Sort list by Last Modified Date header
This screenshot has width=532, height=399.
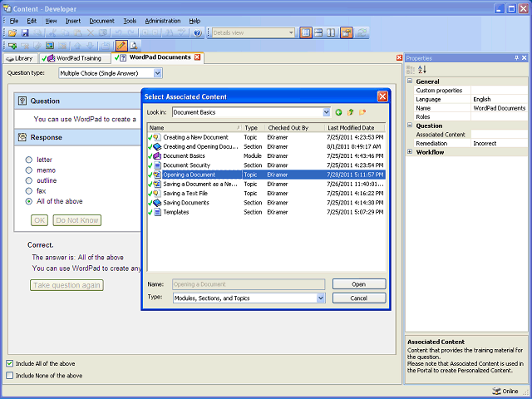point(355,128)
